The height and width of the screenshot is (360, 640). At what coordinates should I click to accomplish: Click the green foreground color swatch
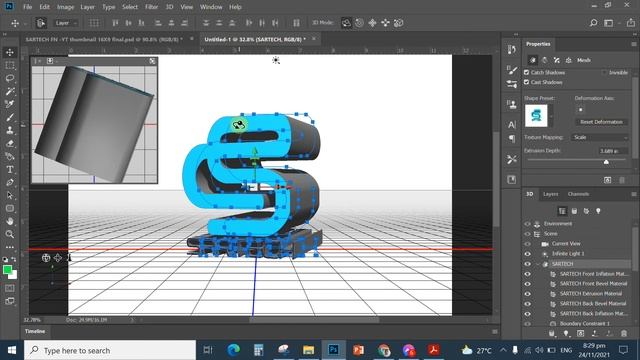[7, 270]
